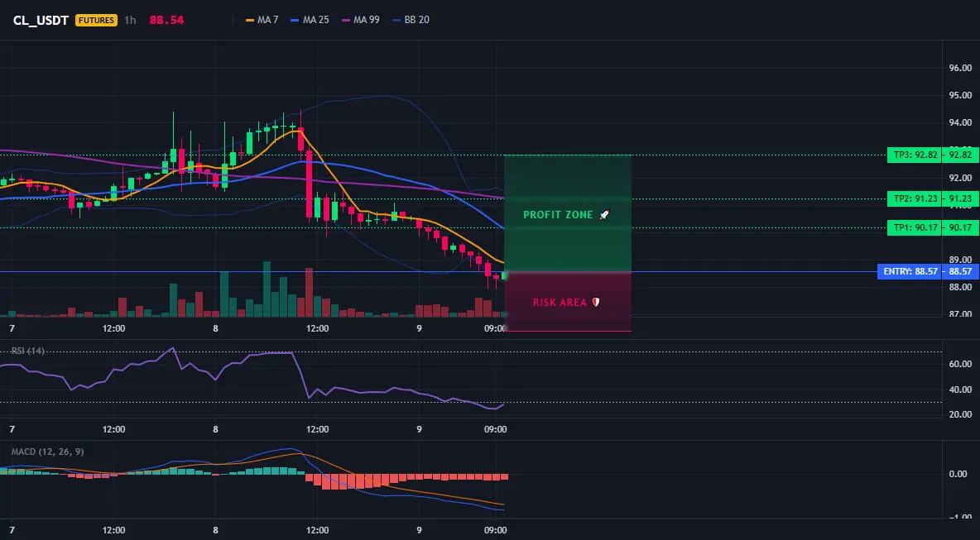The height and width of the screenshot is (540, 980).
Task: Toggle the MA 25 legend entry
Action: click(x=310, y=20)
